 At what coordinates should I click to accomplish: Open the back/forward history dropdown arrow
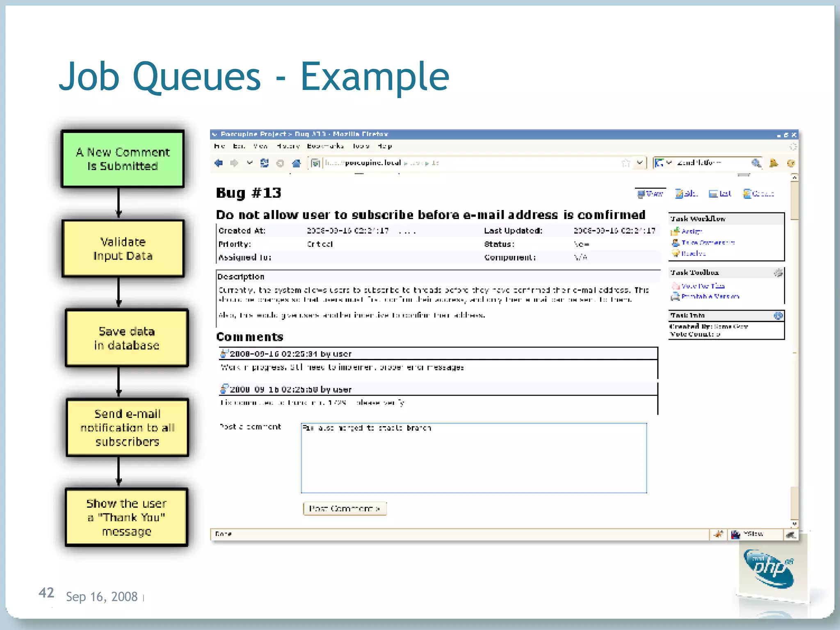coord(249,163)
